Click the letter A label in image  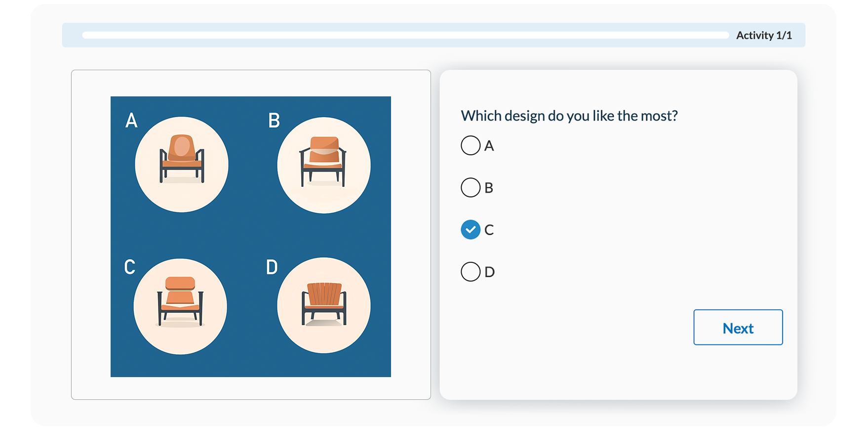(131, 121)
